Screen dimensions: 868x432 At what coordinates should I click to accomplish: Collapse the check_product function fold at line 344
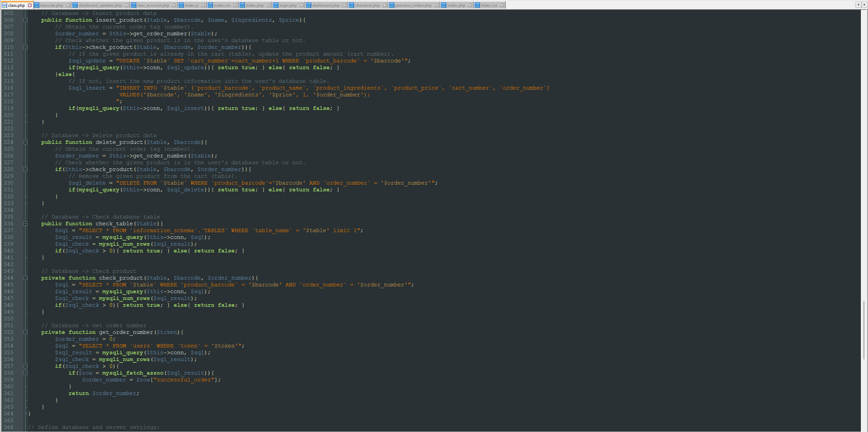(25, 278)
